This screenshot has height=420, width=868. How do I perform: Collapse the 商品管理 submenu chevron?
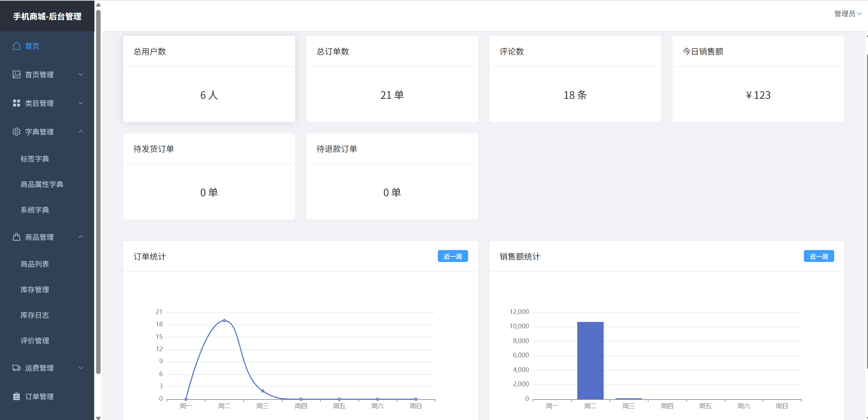tap(81, 237)
